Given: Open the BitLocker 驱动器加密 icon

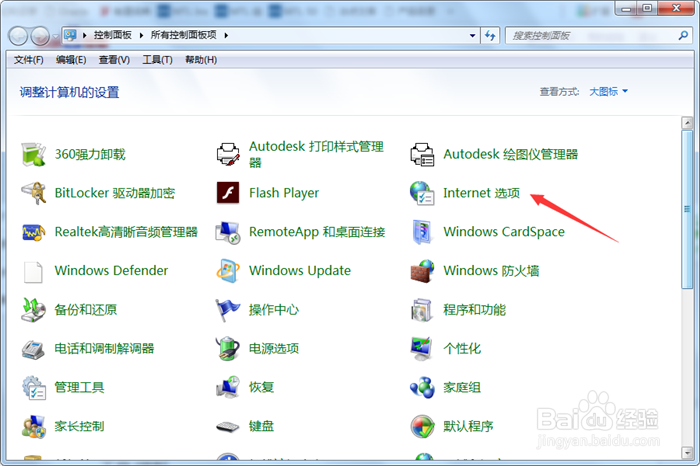Looking at the screenshot, I should (x=33, y=193).
